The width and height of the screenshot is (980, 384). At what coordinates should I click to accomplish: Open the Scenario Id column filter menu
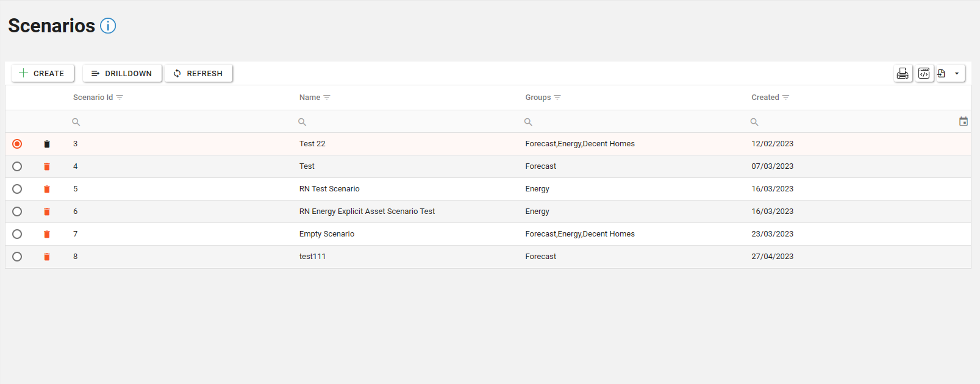120,98
